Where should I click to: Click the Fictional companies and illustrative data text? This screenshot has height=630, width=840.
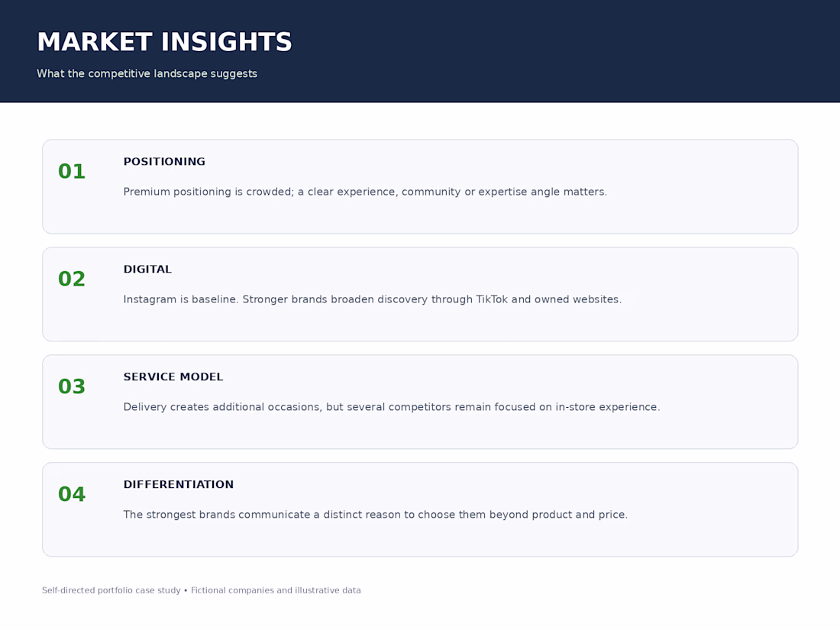click(276, 590)
